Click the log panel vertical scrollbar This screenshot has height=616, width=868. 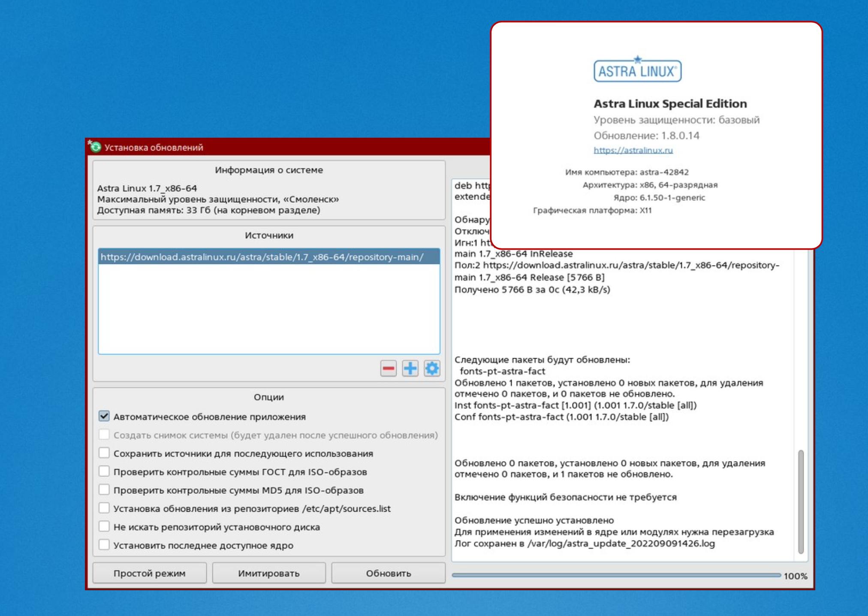(801, 501)
